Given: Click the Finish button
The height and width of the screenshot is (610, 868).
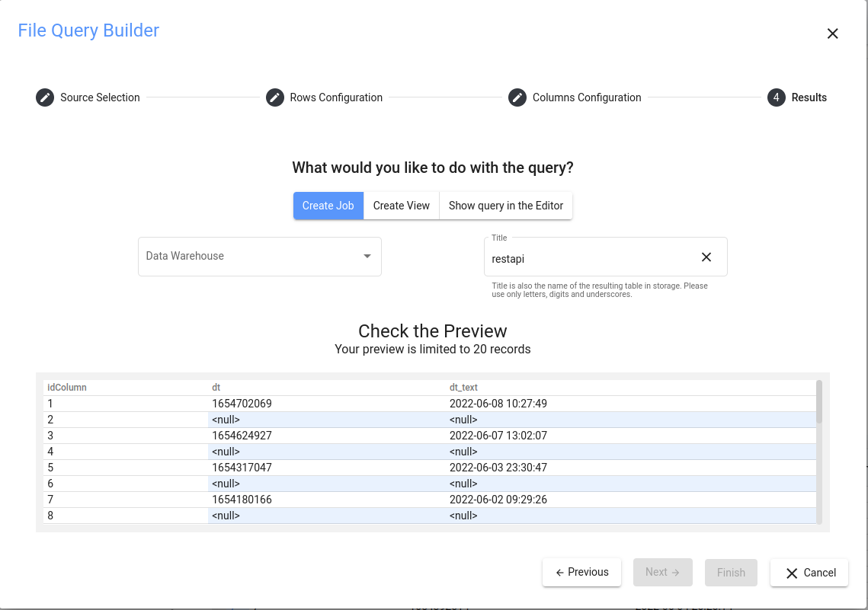Looking at the screenshot, I should click(731, 573).
